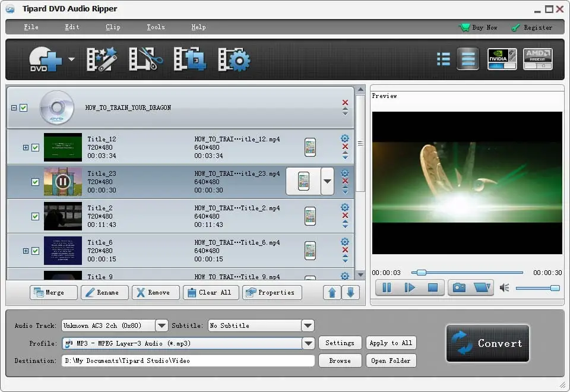Click the phone profile icon for Title_6

point(310,251)
